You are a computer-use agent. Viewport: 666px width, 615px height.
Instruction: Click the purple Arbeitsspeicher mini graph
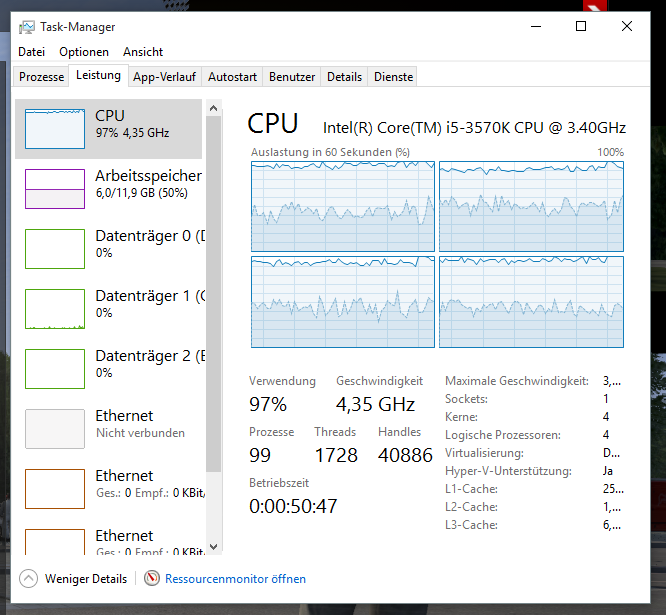point(55,189)
